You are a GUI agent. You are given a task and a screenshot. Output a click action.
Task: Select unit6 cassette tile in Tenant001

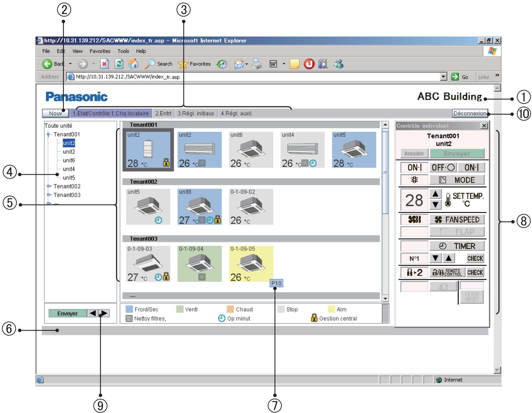(x=251, y=150)
